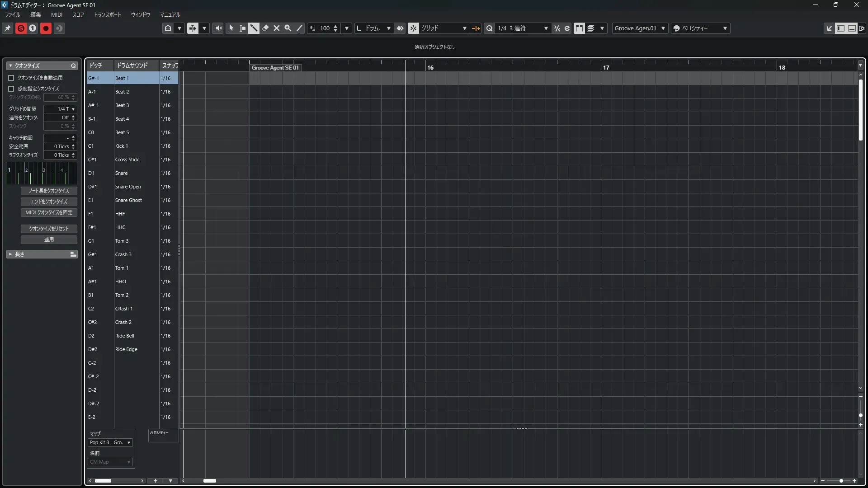868x488 pixels.
Task: Open the トランスポート menu
Action: [x=107, y=14]
